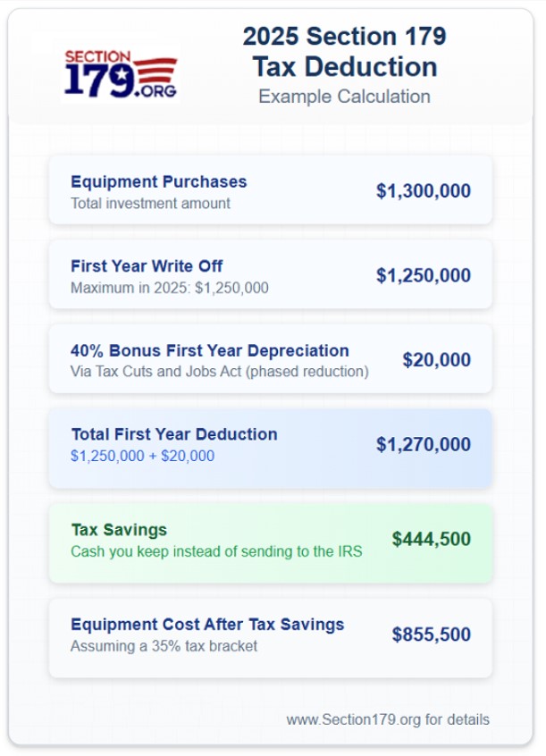The image size is (546, 756).
Task: Click the $444,500 tax savings value
Action: 431,540
